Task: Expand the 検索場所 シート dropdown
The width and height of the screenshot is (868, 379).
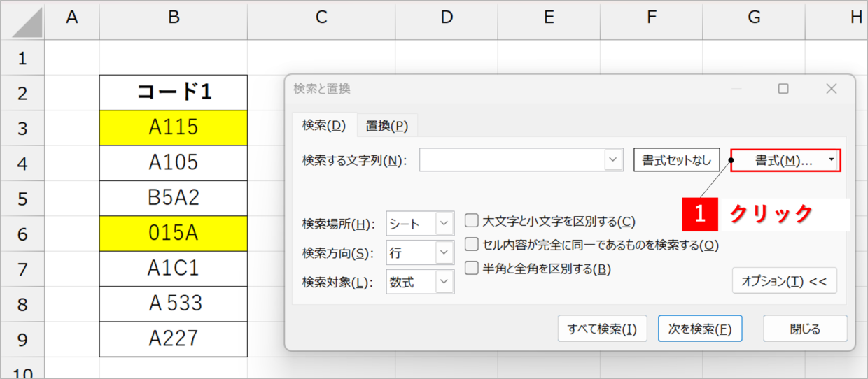Action: (x=444, y=224)
